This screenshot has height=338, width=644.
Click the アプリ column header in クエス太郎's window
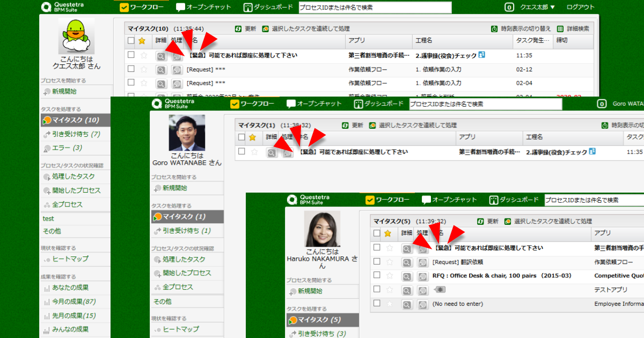[378, 41]
